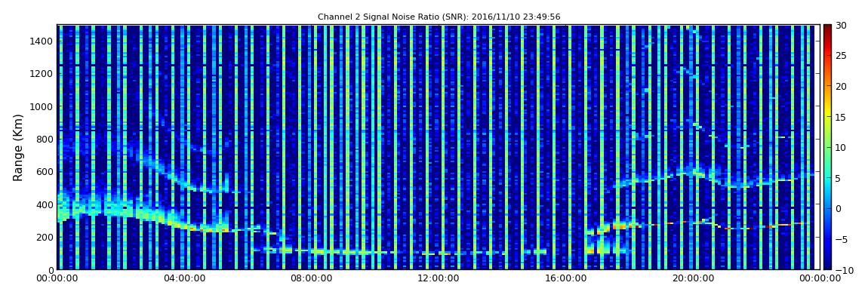
Task: Click the 12:00:00 time axis label
Action: tap(437, 279)
